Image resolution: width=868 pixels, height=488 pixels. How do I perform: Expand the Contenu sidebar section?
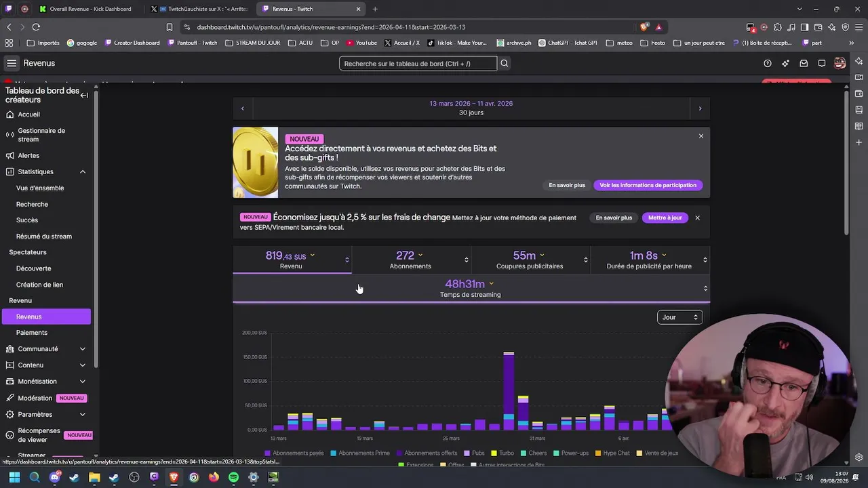tap(83, 365)
